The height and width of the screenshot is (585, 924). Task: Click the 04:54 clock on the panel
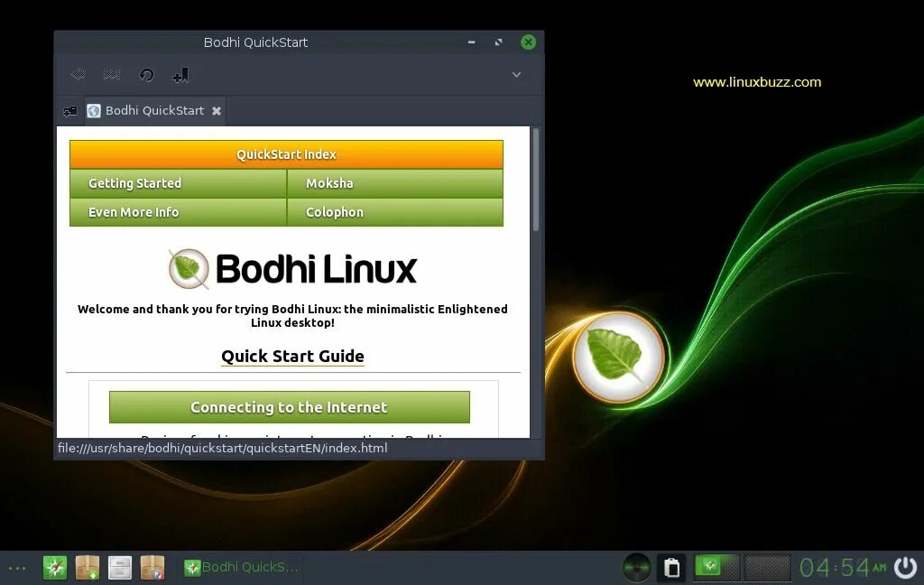pyautogui.click(x=843, y=568)
